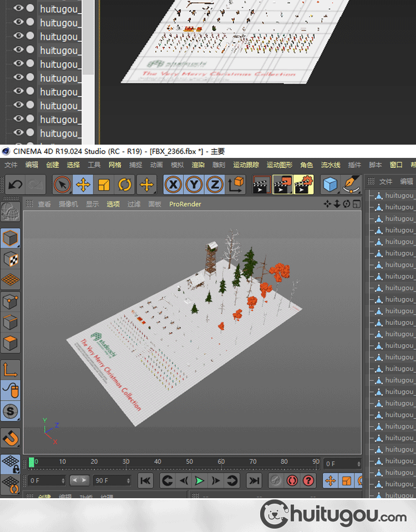The image size is (416, 532).
Task: Select the Rotate tool
Action: 125,185
